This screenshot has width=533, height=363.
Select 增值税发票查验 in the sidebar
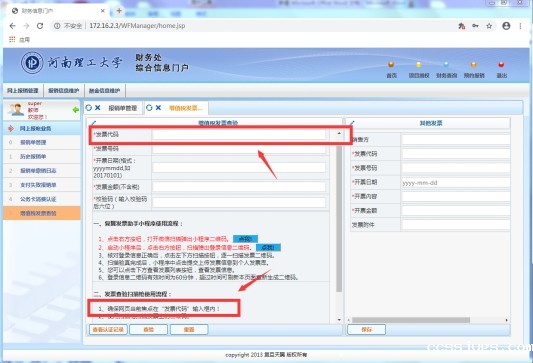tap(41, 213)
